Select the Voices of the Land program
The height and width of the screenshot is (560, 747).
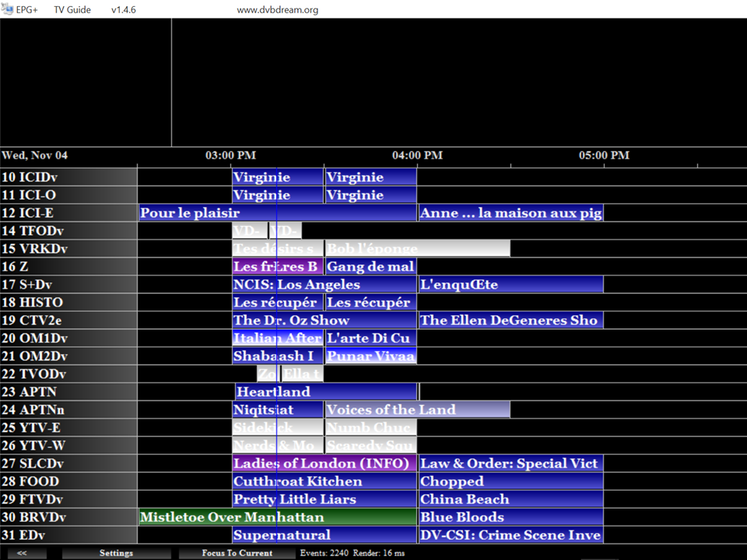418,410
